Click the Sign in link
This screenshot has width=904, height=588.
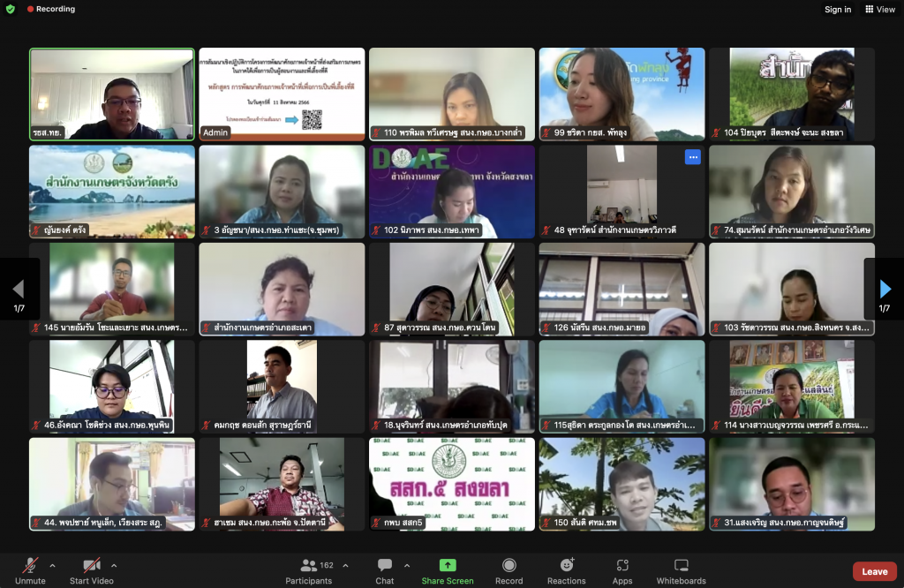point(838,10)
